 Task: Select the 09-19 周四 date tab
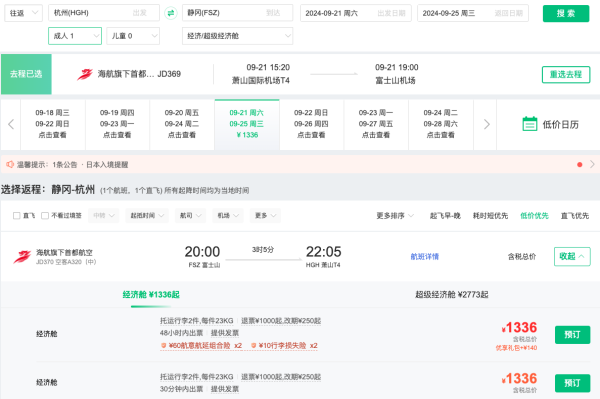point(117,124)
